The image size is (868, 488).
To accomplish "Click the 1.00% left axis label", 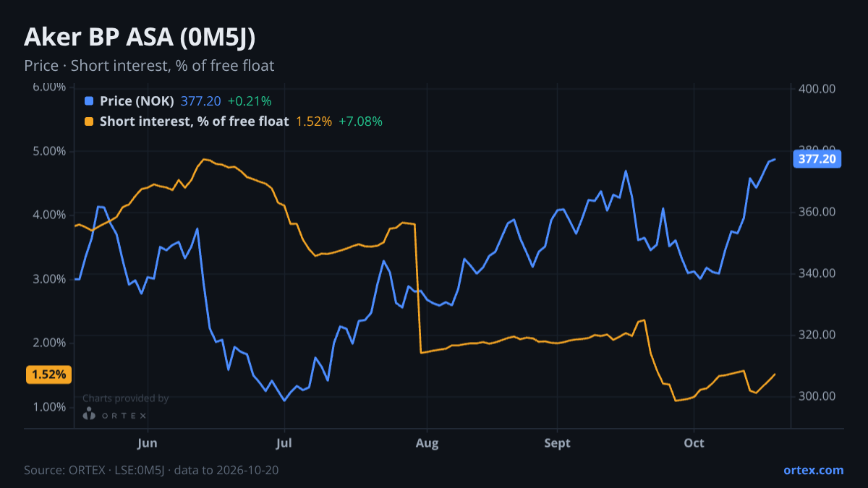I will tap(50, 407).
